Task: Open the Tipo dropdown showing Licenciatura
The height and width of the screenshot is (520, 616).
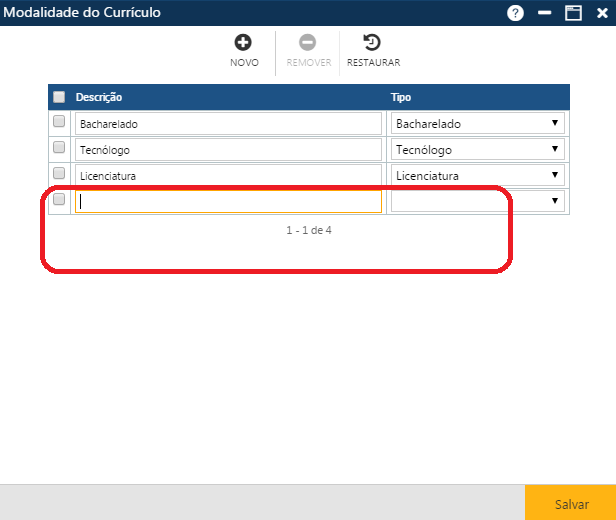Action: pos(477,175)
